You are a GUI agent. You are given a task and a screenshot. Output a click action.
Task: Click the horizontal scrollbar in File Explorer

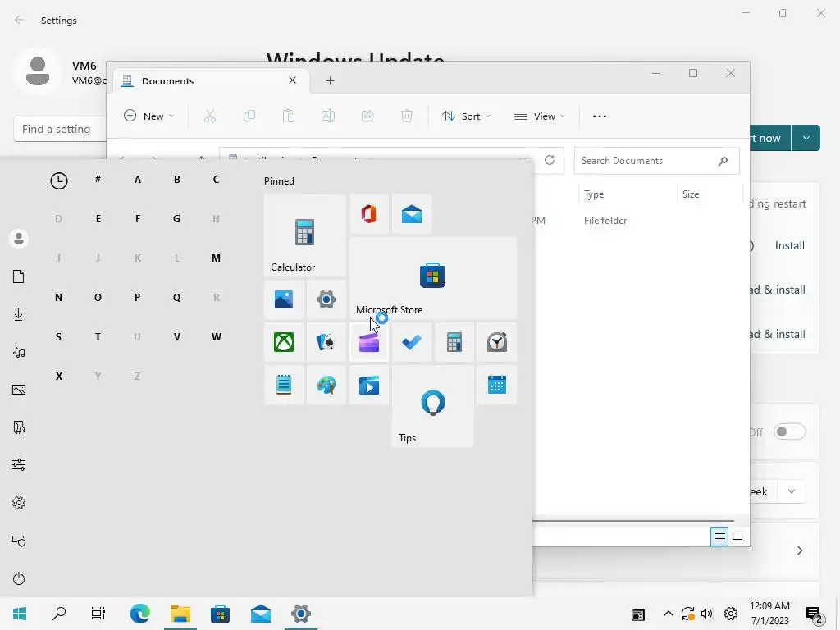(632, 520)
